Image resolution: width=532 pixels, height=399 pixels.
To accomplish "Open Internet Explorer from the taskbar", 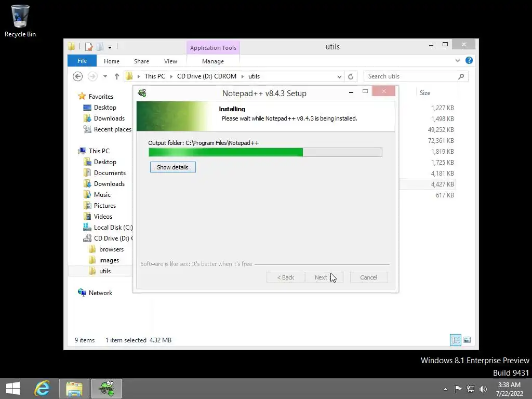I will coord(42,389).
